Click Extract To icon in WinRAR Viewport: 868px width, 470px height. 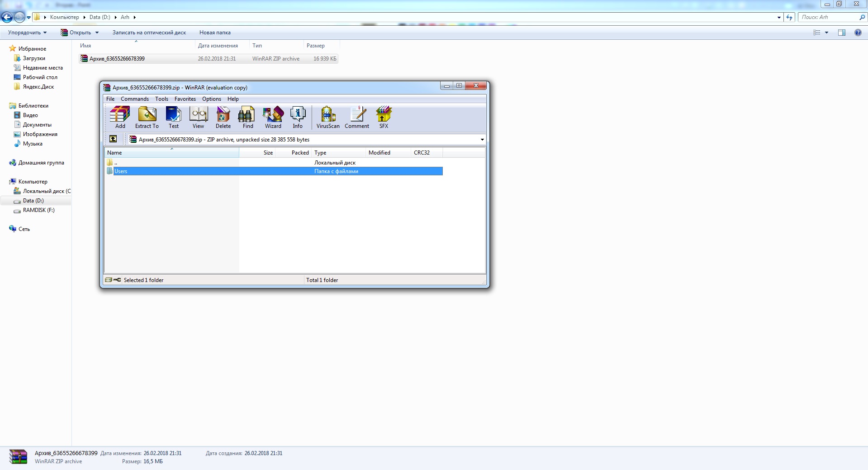pos(147,117)
